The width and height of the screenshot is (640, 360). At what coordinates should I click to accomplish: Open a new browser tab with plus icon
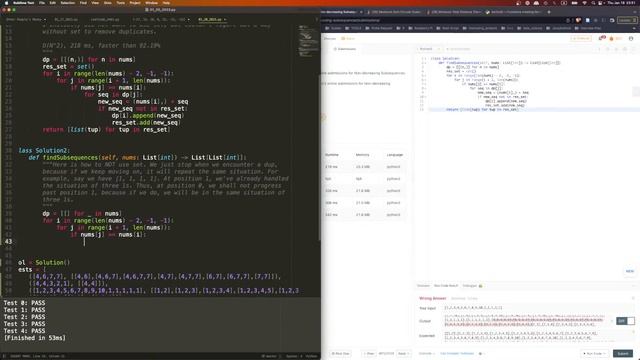point(549,12)
